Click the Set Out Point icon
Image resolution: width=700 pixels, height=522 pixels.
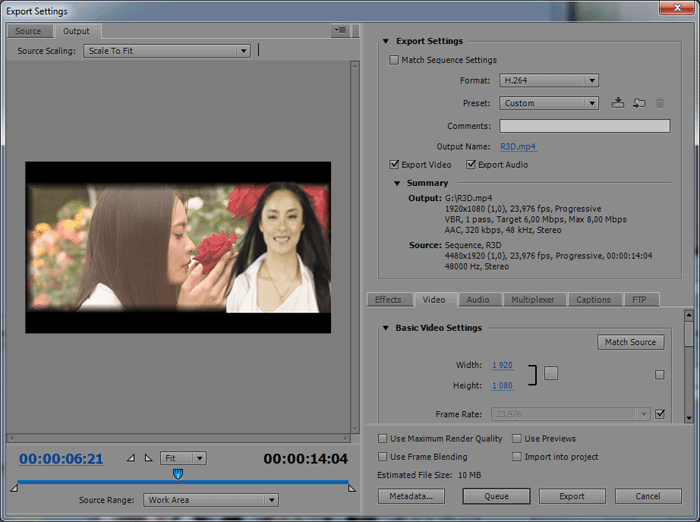(x=149, y=458)
